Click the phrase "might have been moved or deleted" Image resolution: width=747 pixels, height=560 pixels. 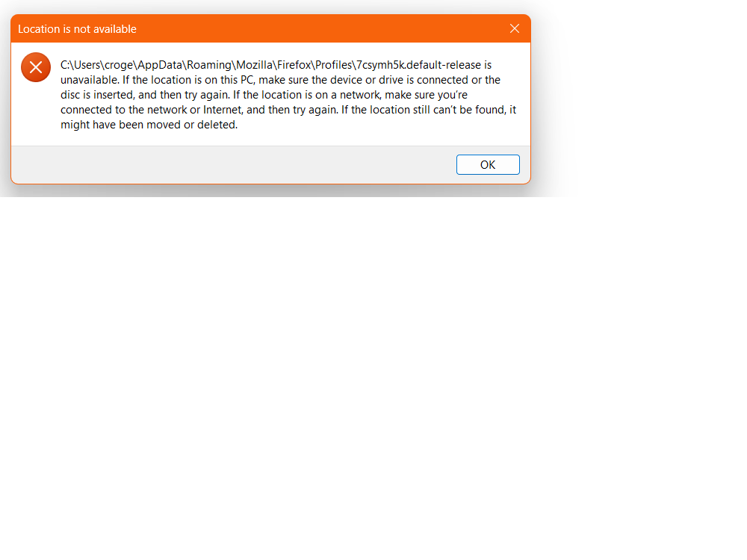(149, 125)
